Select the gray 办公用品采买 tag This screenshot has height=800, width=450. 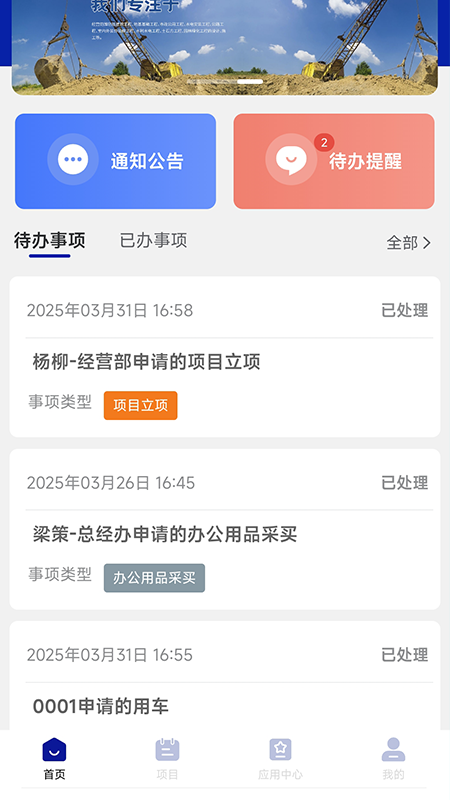pos(154,578)
